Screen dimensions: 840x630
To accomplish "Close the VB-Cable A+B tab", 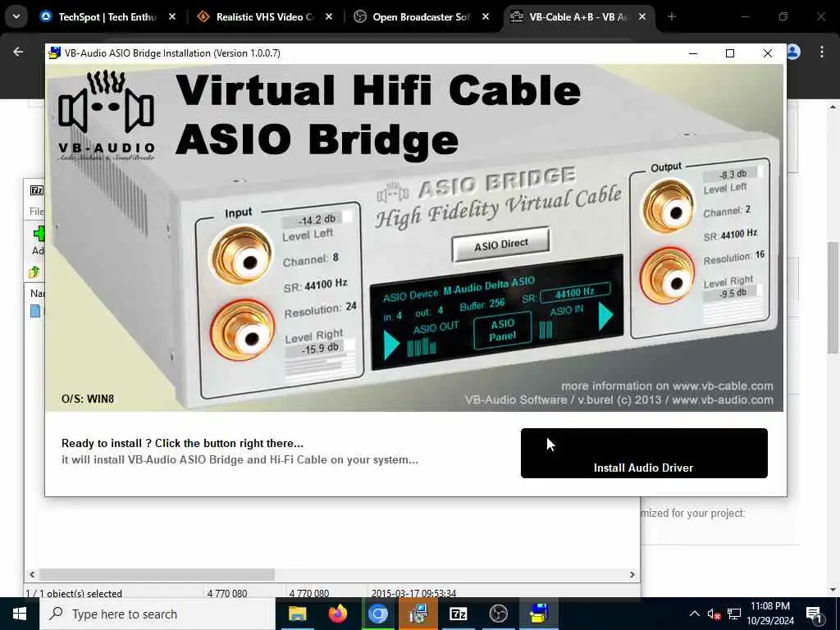I will coord(642,17).
